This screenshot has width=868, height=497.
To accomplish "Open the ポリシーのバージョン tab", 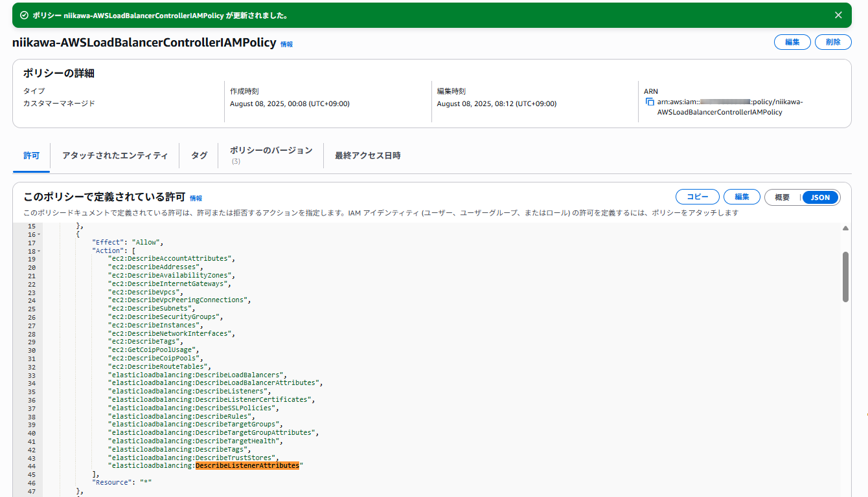I will (271, 155).
